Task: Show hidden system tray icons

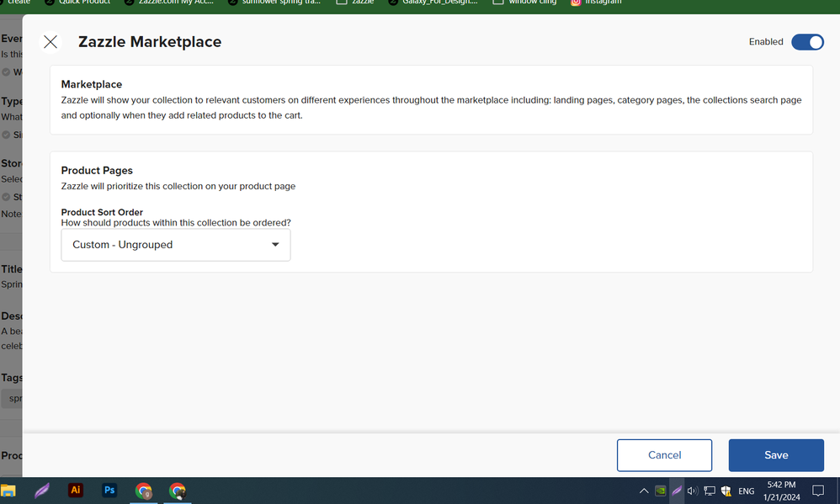Action: [x=643, y=491]
